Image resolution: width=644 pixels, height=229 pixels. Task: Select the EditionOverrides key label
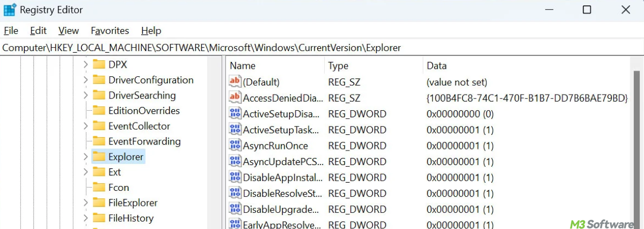click(x=144, y=111)
